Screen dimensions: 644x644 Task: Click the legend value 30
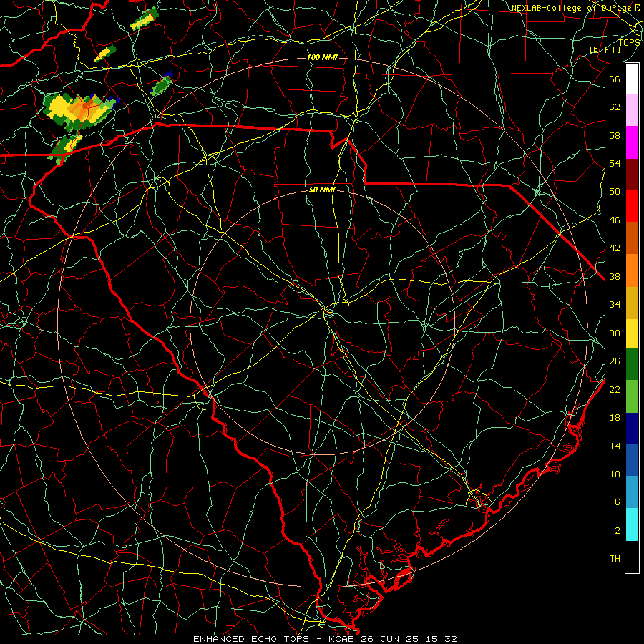click(615, 333)
